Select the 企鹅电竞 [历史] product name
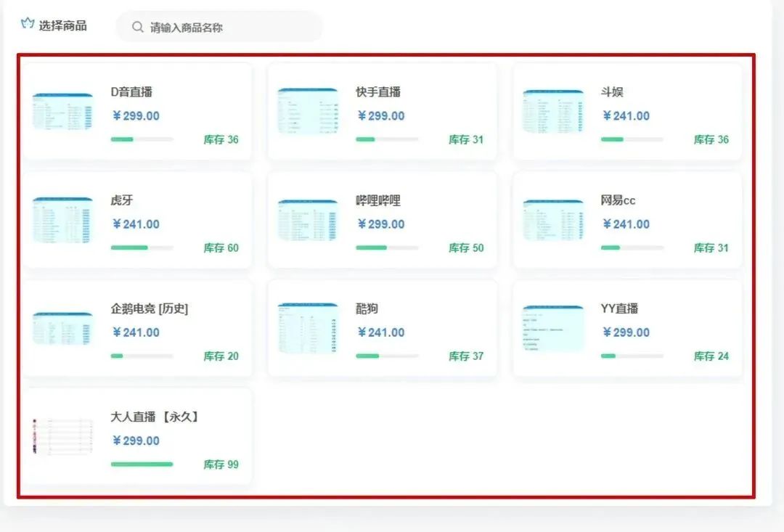The image size is (784, 532). click(150, 308)
